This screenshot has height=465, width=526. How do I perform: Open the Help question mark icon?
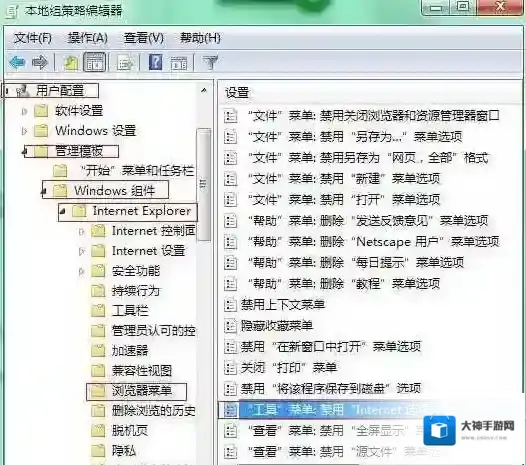click(x=155, y=62)
